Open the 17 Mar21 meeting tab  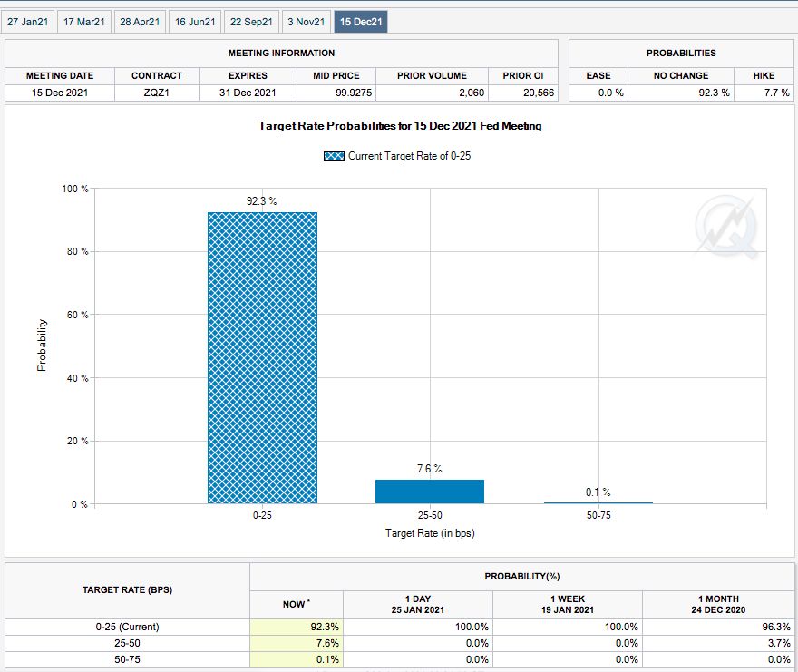click(84, 22)
